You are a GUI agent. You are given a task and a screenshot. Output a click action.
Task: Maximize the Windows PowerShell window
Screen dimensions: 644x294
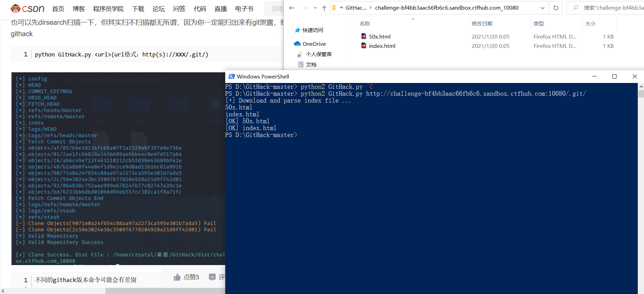click(614, 76)
